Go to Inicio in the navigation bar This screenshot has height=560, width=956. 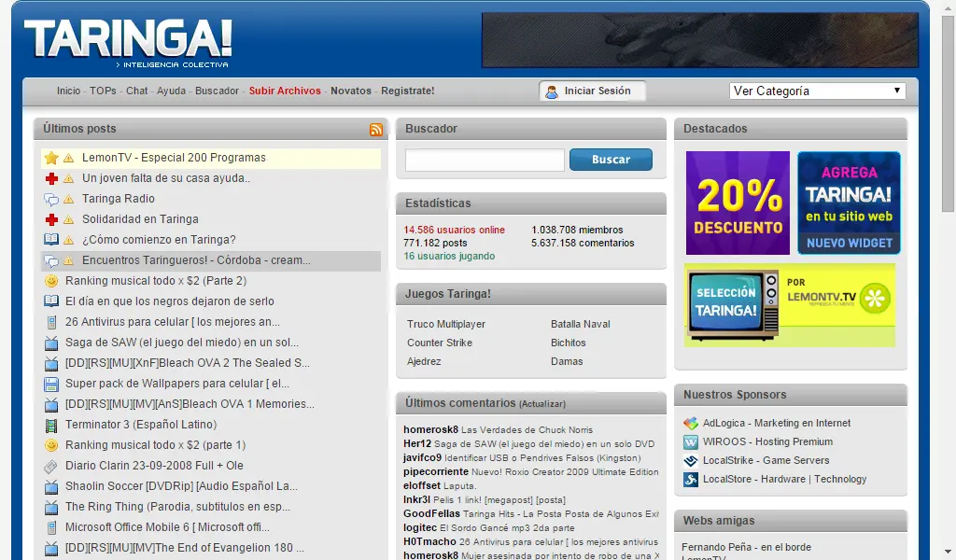point(68,91)
